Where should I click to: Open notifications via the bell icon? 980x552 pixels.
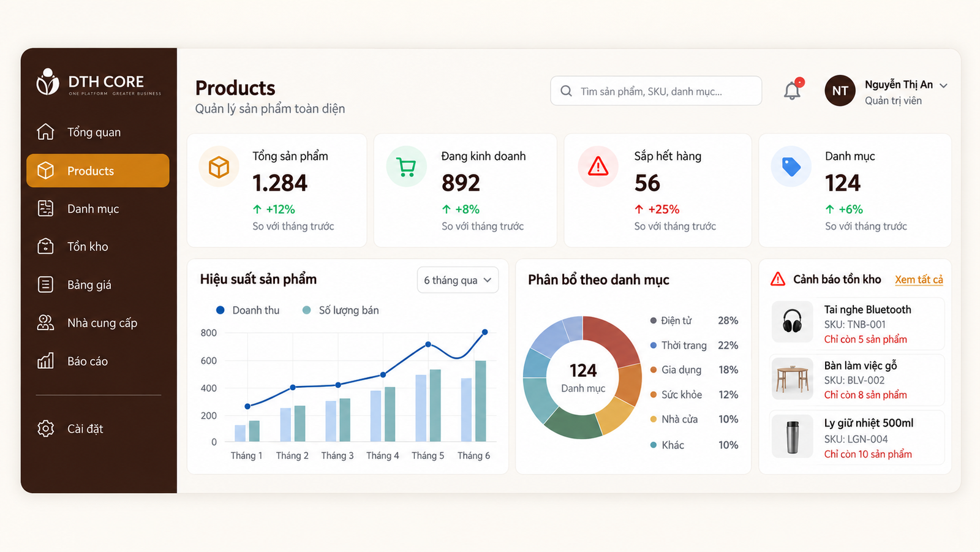pos(793,91)
